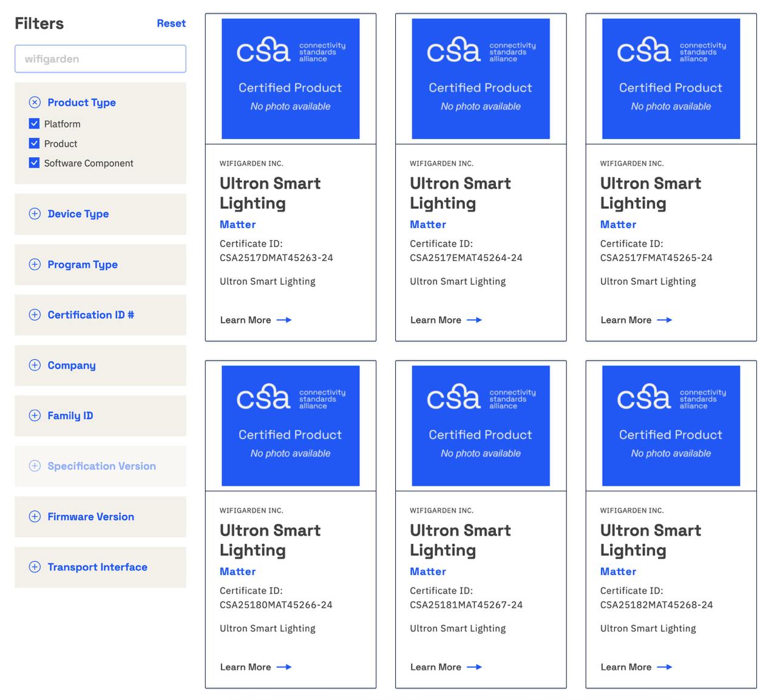Expand Transport Interface plus icon
Screen dimensions: 777x700
coord(35,567)
